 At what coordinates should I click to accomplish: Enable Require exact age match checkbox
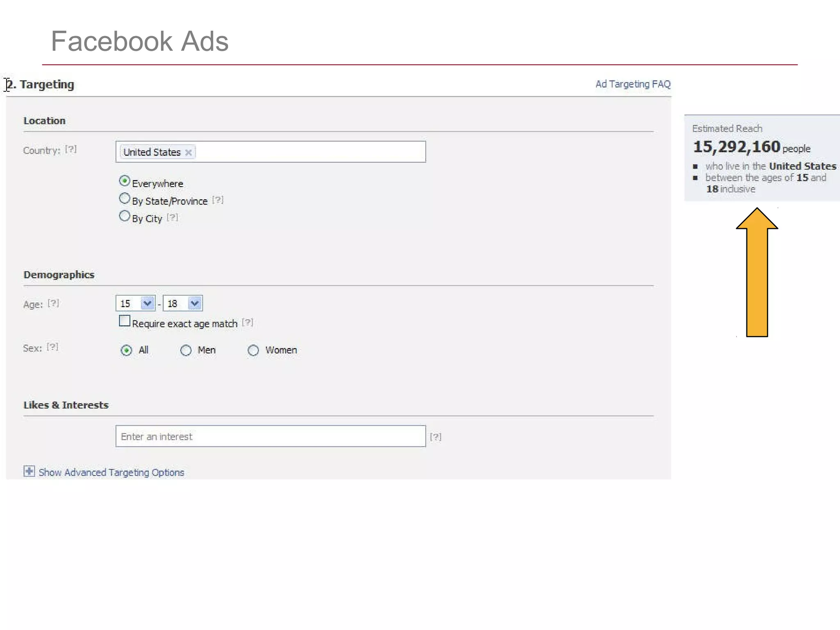pyautogui.click(x=124, y=321)
